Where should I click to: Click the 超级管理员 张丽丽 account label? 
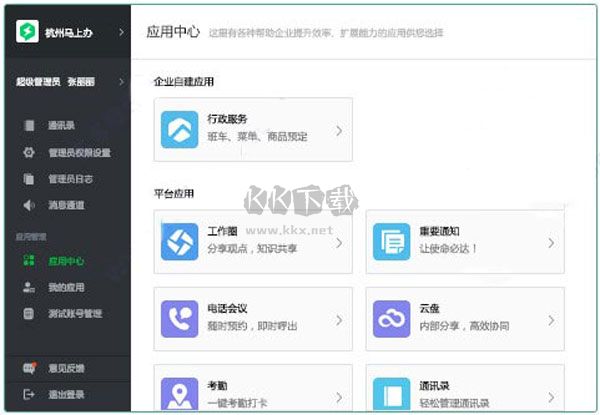pyautogui.click(x=55, y=81)
